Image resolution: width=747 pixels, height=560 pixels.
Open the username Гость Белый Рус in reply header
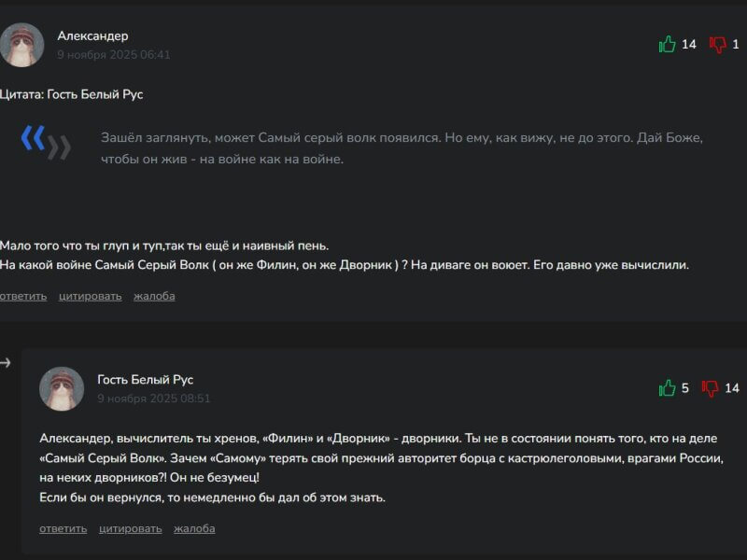click(145, 380)
